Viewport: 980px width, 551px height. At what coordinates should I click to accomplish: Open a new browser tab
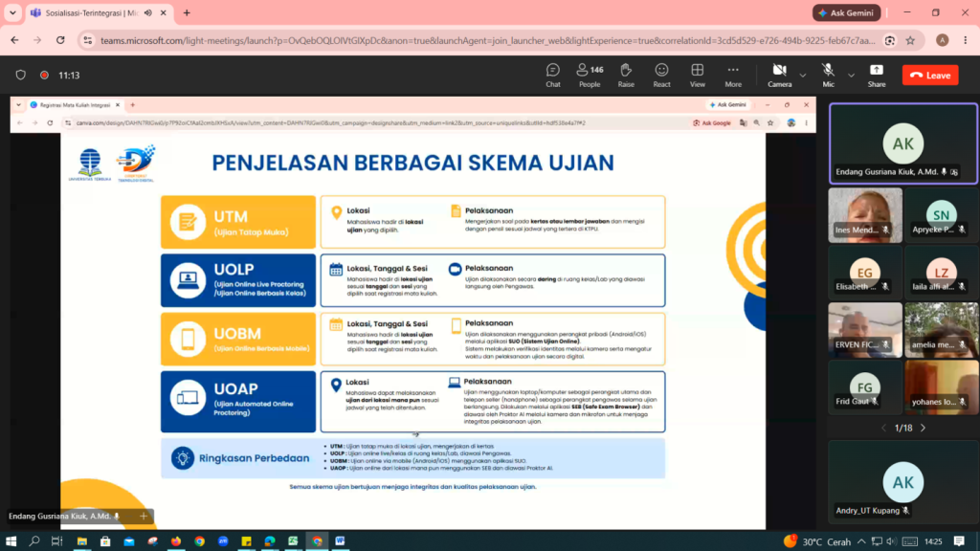click(187, 12)
